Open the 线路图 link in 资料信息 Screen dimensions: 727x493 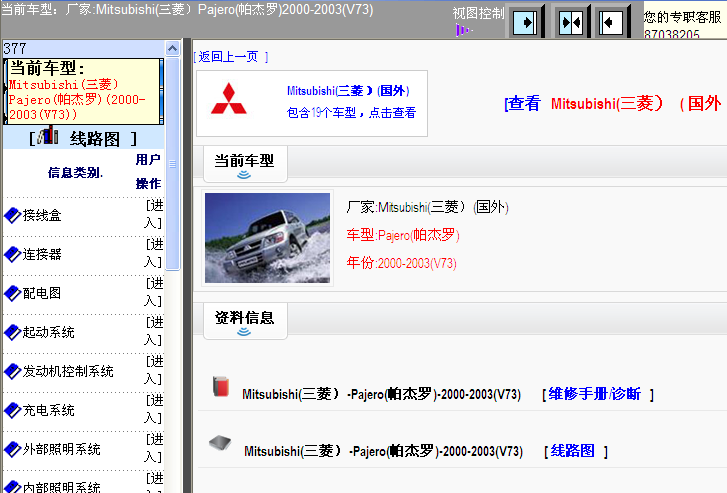(x=575, y=451)
